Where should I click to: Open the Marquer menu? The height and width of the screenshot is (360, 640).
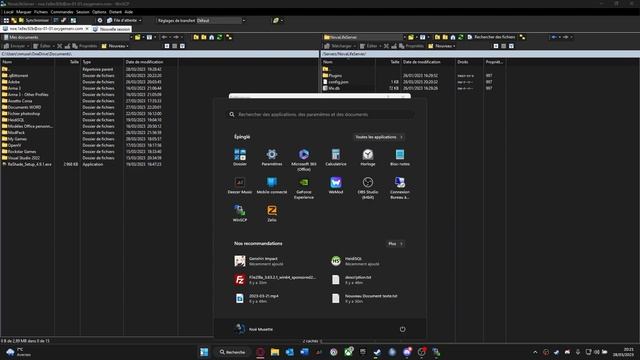point(24,12)
